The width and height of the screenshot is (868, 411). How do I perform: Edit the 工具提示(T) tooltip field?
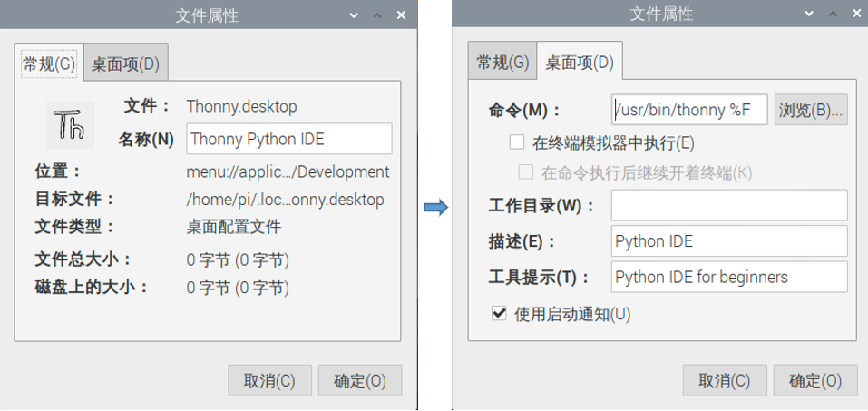click(x=729, y=277)
